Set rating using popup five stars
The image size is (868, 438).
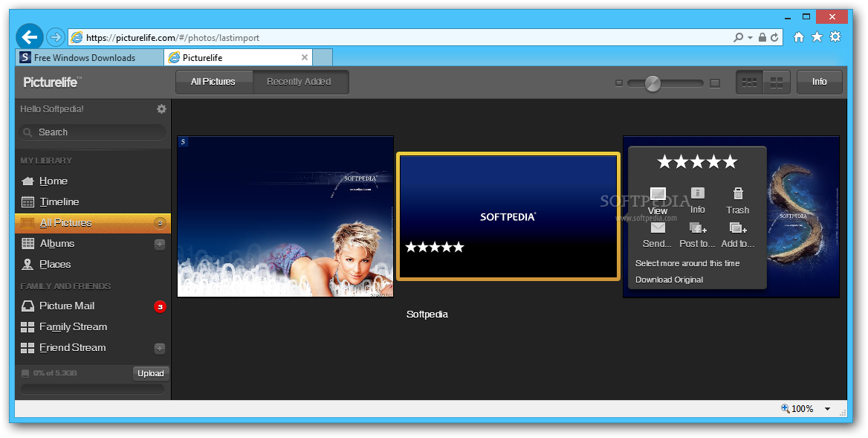(697, 161)
